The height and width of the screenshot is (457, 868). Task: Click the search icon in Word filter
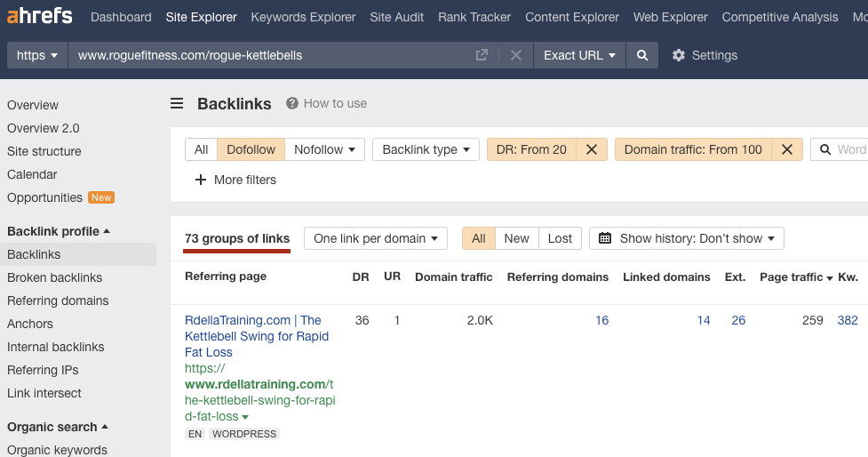[x=825, y=149]
